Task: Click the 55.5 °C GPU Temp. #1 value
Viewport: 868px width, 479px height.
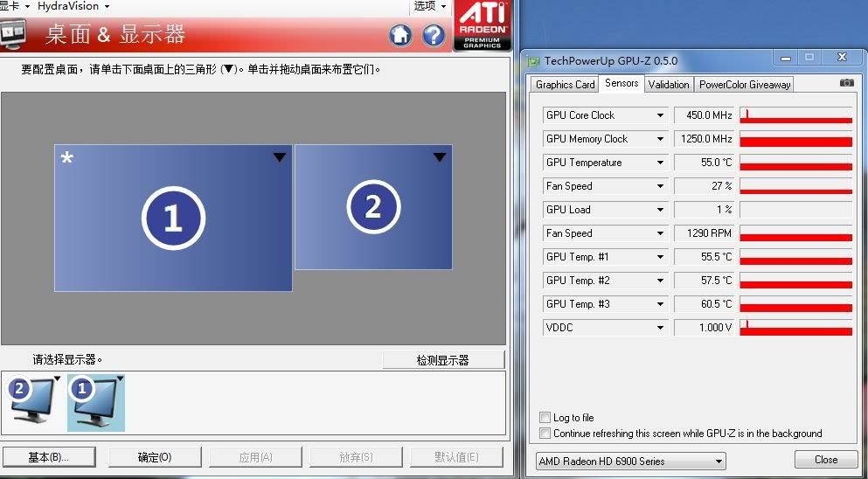Action: pyautogui.click(x=705, y=257)
